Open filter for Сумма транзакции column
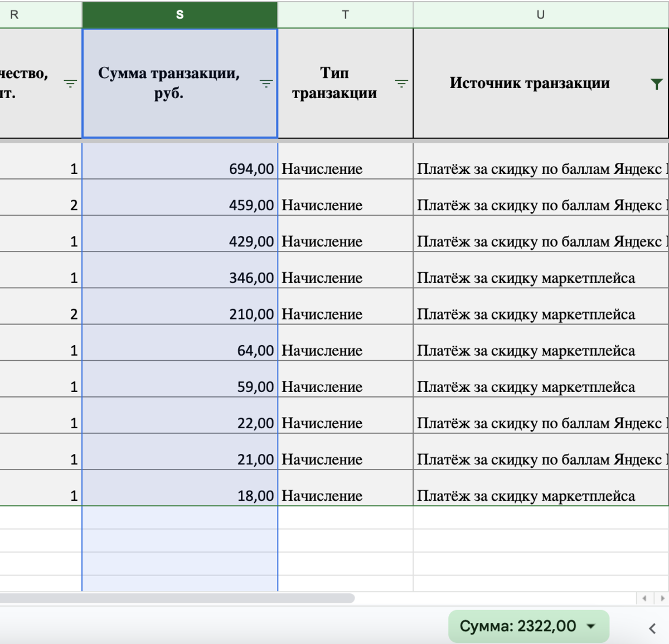 click(266, 84)
